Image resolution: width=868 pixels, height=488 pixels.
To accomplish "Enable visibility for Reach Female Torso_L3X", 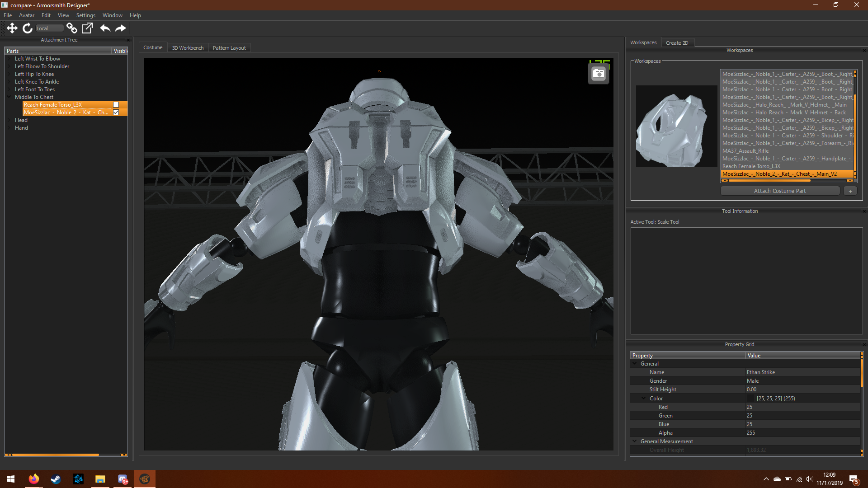I will (116, 105).
